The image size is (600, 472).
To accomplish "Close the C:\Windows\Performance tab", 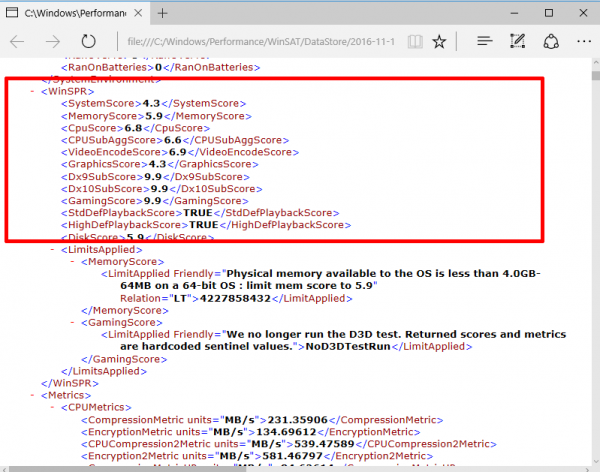I will click(x=138, y=13).
